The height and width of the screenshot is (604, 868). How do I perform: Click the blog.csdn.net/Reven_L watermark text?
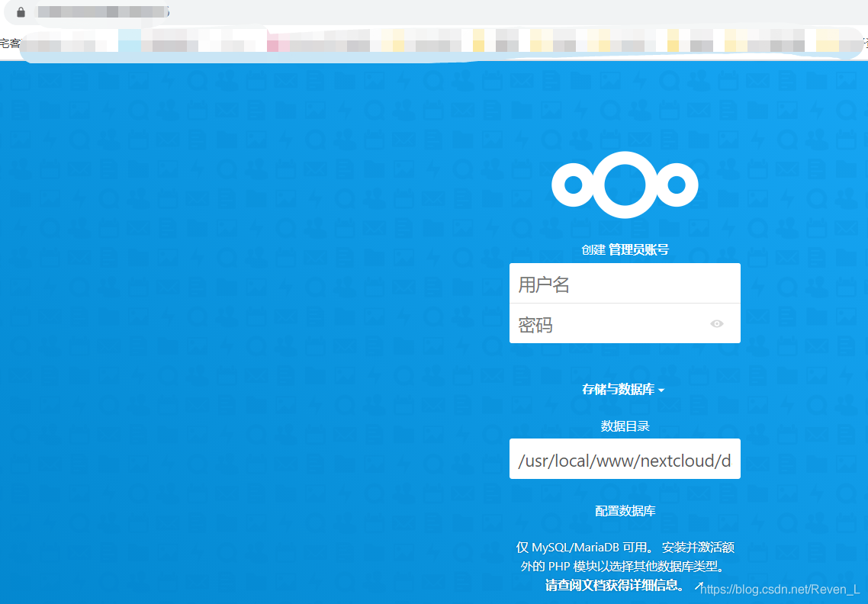click(x=780, y=590)
